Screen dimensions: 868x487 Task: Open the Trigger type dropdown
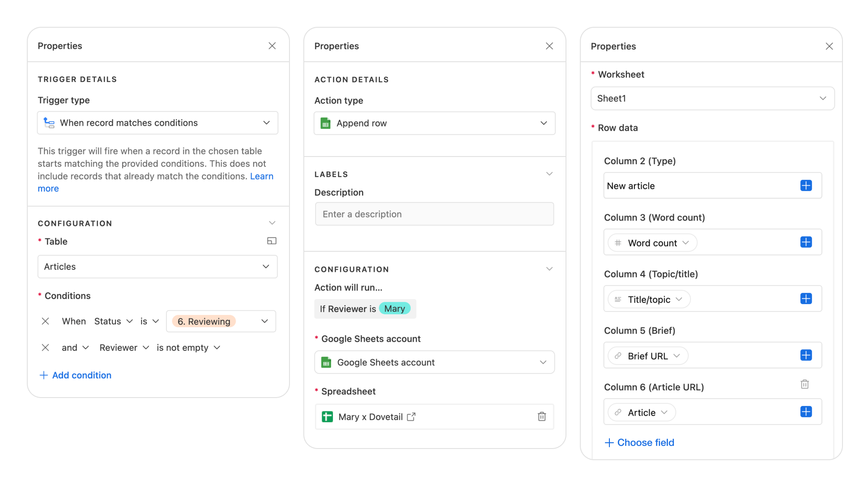[157, 123]
